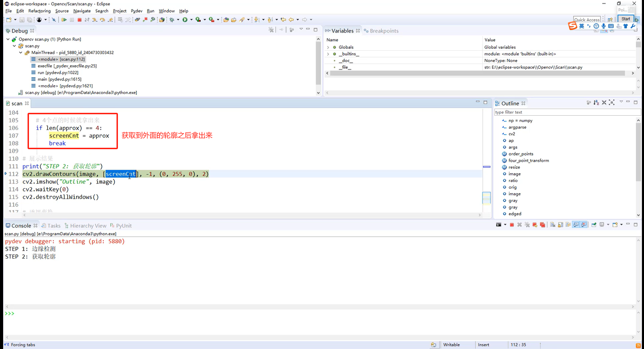The image size is (644, 349).
Task: Open the Window menu
Action: coord(167,11)
